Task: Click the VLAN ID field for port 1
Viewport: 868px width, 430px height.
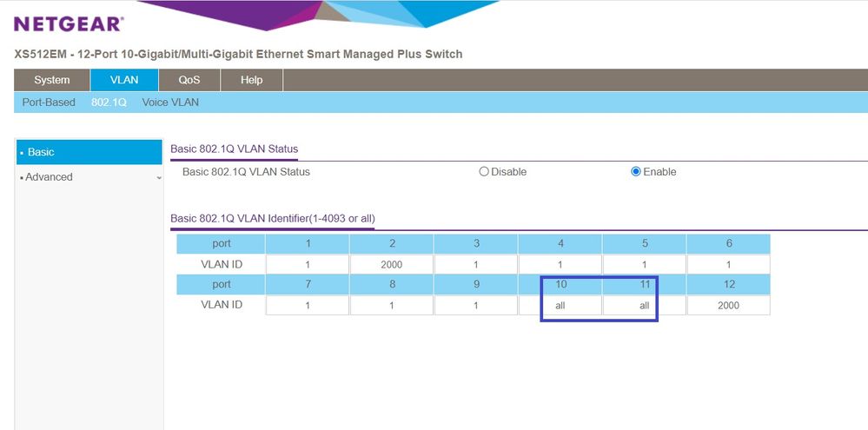Action: [308, 264]
